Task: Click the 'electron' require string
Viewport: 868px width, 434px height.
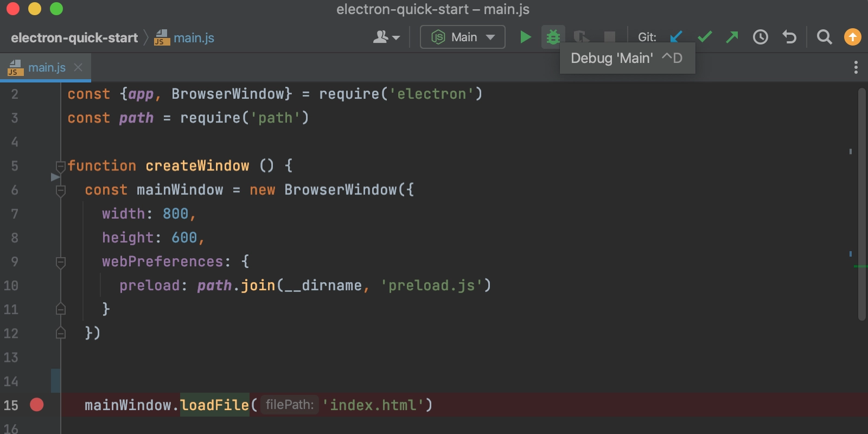Action: [x=431, y=94]
